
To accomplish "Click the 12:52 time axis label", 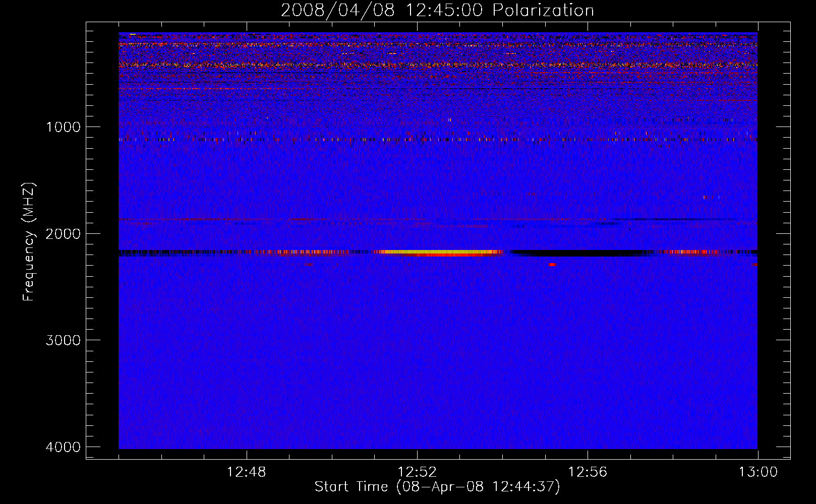I will pyautogui.click(x=417, y=472).
